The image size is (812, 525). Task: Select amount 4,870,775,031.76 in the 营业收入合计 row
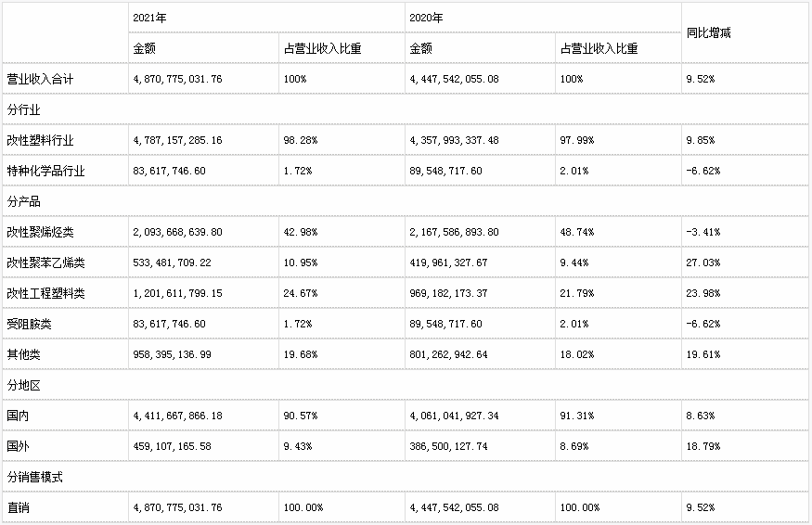(x=177, y=79)
